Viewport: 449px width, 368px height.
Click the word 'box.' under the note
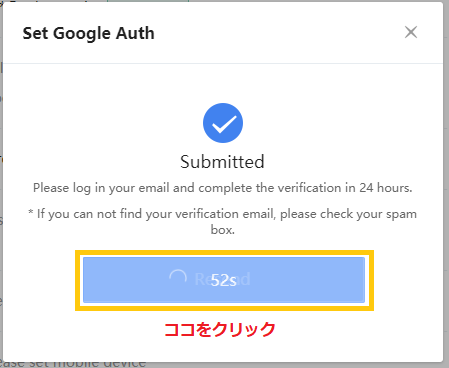tap(223, 230)
